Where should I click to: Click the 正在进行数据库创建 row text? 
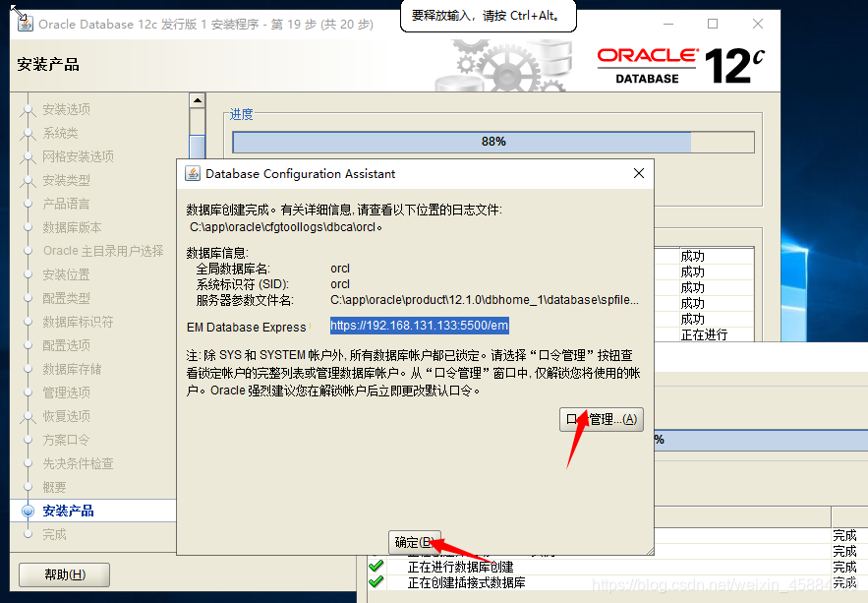click(461, 567)
